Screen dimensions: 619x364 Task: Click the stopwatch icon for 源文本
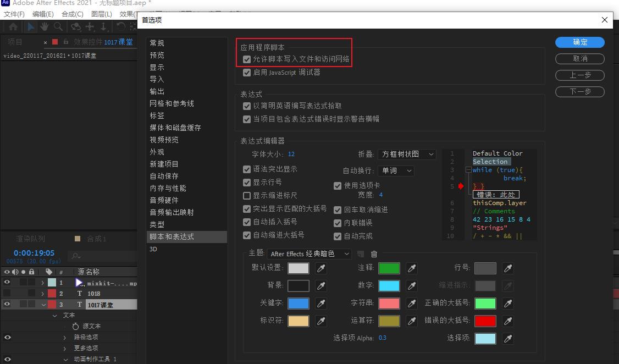coord(75,326)
